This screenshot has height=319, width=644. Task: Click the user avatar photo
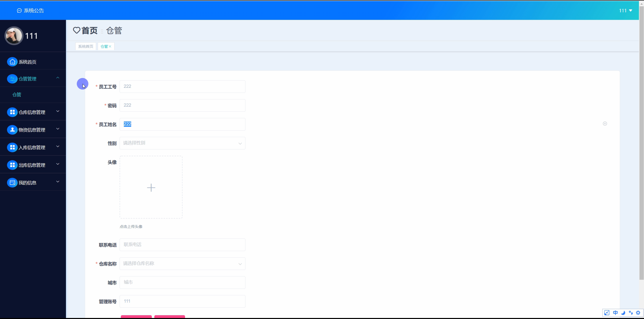(14, 36)
